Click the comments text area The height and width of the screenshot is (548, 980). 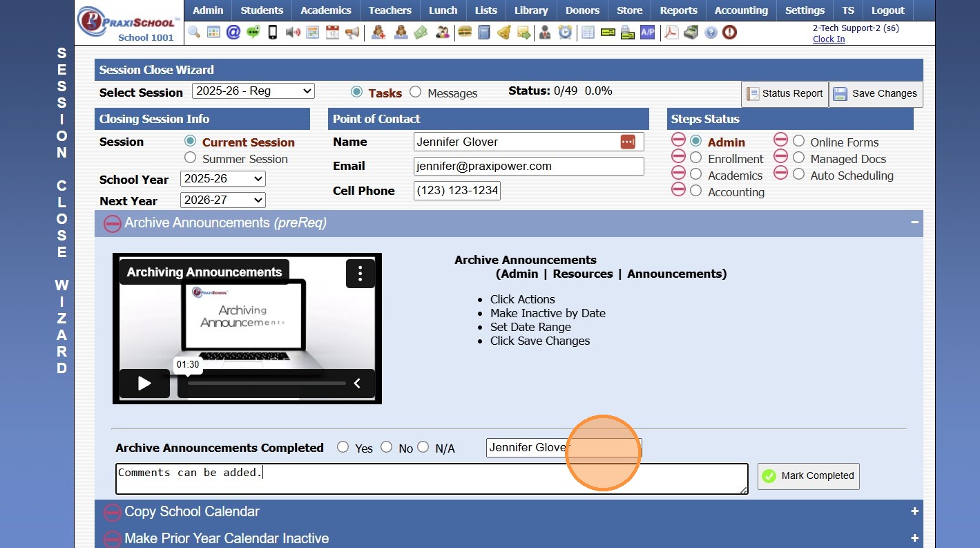click(432, 479)
